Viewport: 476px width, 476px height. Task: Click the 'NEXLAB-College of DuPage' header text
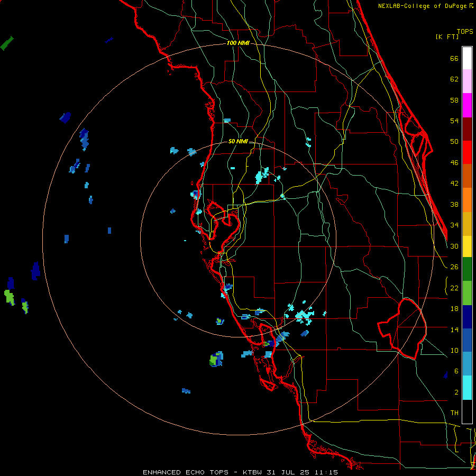pos(423,6)
